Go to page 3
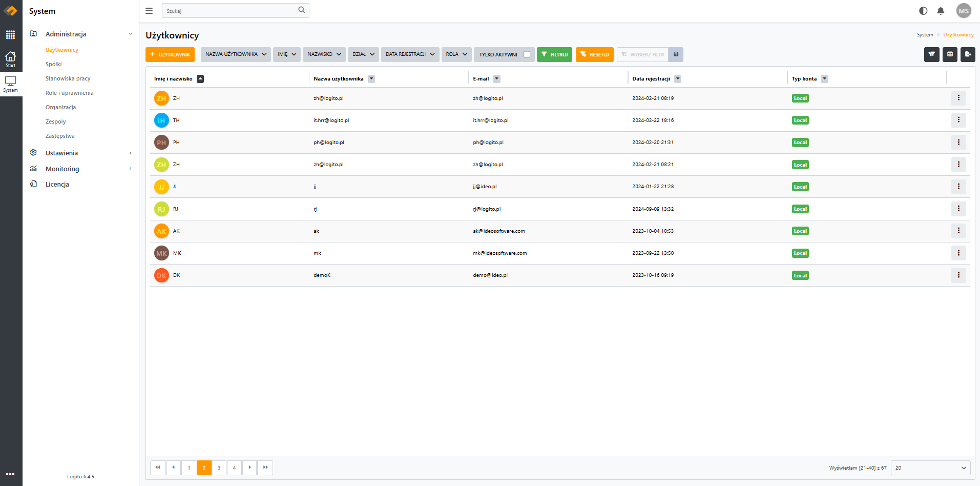This screenshot has width=980, height=486. click(219, 468)
